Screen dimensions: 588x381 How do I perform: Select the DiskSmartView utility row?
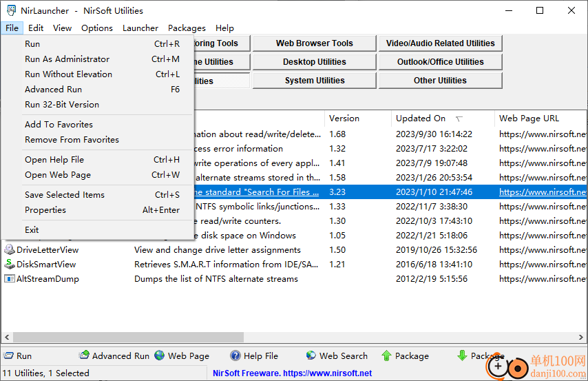[x=294, y=265]
